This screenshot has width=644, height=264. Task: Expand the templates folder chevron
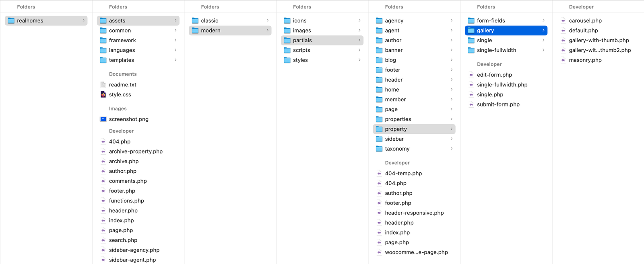(x=175, y=60)
